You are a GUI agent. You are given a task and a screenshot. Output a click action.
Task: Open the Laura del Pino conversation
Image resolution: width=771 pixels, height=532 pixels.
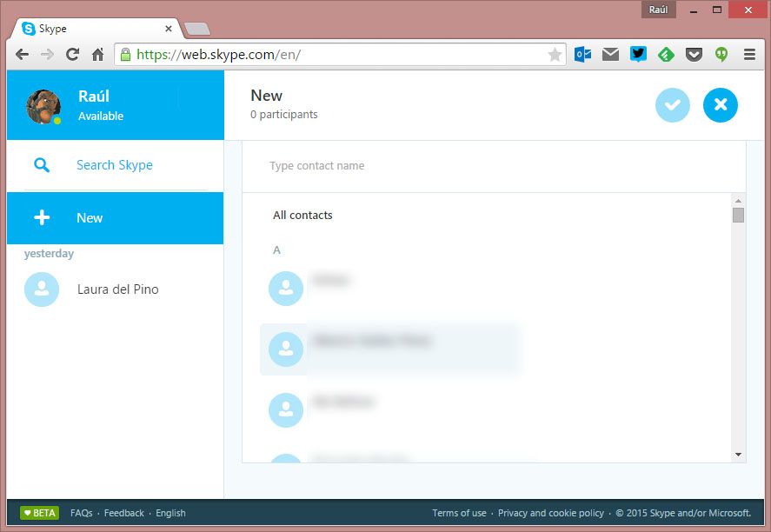tap(115, 289)
